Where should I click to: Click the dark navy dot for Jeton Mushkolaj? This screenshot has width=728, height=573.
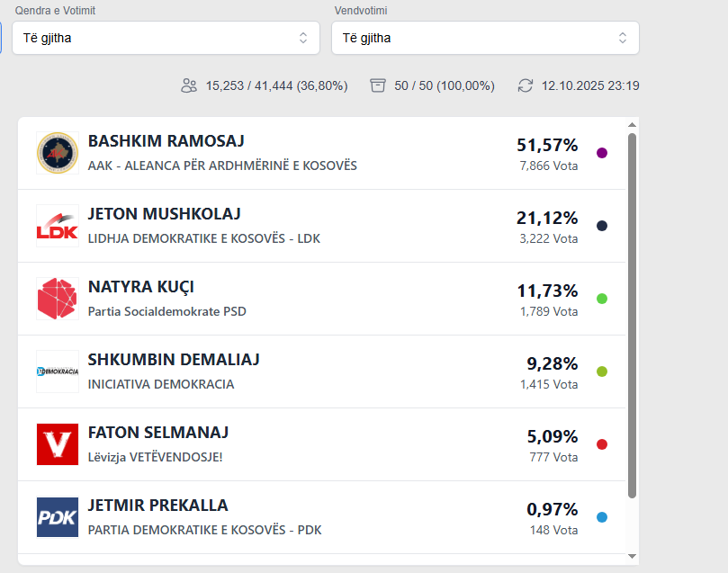coord(602,226)
